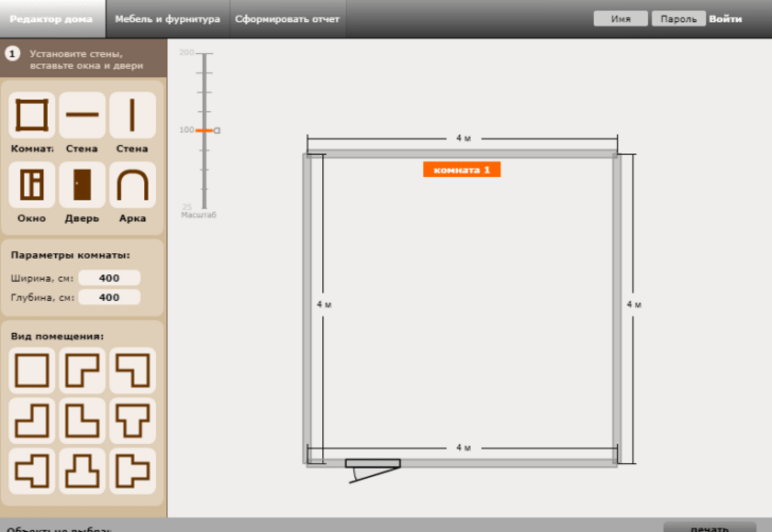Pick the T-shaped room layout
Screen dimensions: 772x532
[132, 421]
